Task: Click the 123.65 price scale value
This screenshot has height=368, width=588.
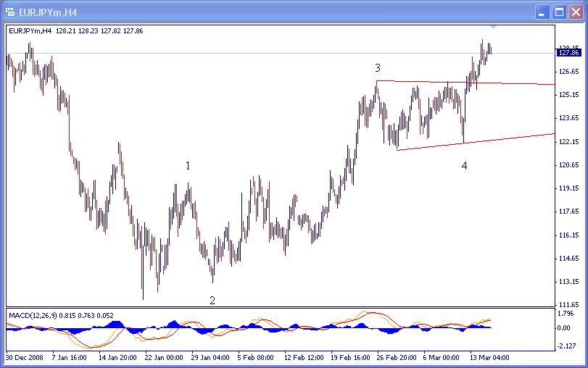Action: pyautogui.click(x=568, y=118)
